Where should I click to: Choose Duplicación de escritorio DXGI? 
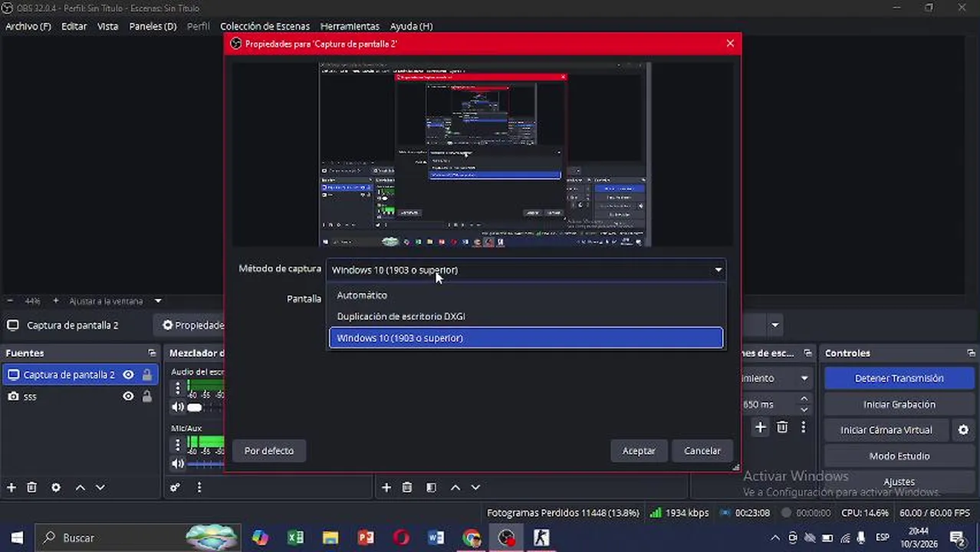pos(526,316)
